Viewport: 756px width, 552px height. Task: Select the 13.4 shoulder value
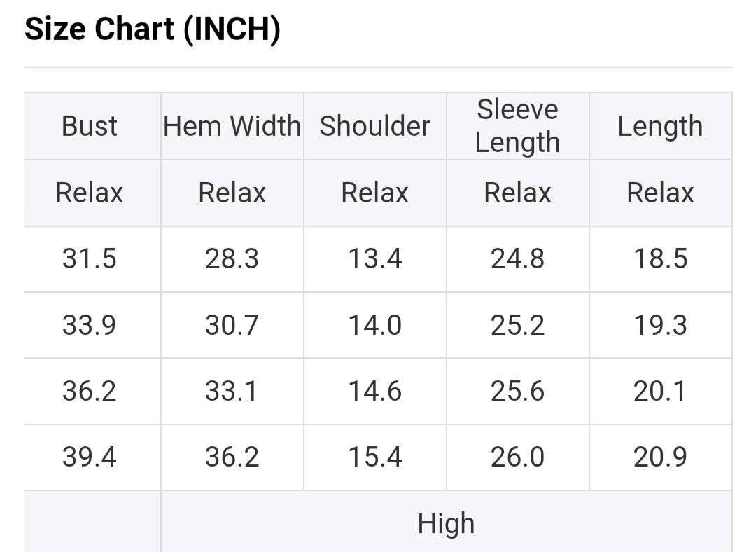click(x=374, y=259)
